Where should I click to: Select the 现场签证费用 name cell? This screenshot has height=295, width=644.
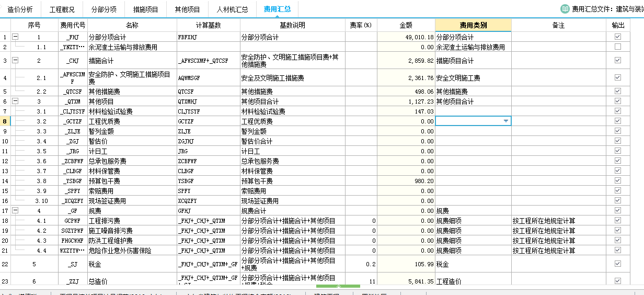click(x=132, y=201)
